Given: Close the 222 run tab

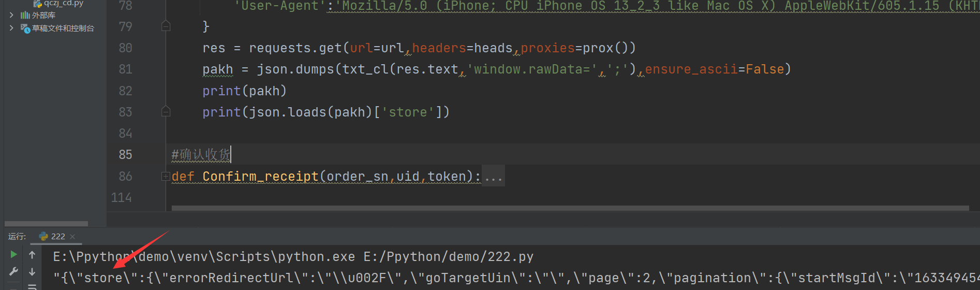Looking at the screenshot, I should pyautogui.click(x=72, y=237).
